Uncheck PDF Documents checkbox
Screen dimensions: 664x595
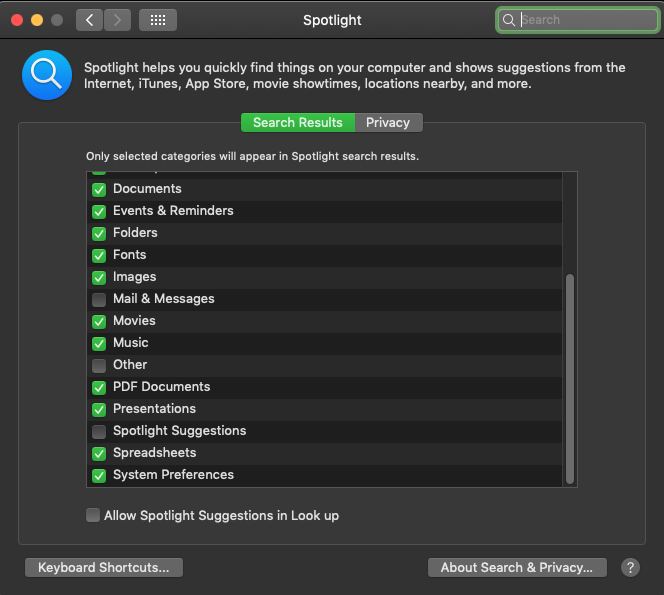click(x=99, y=387)
